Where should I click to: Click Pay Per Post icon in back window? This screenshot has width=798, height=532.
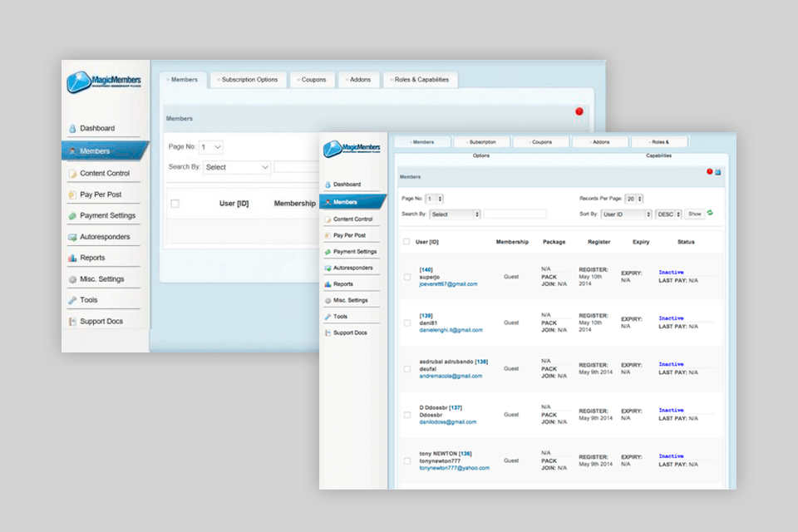[72, 195]
